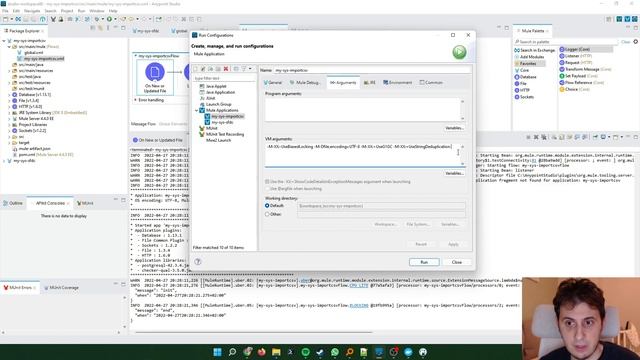Open File Explorer from taskbar
This screenshot has width=640, height=360.
pos(276,352)
